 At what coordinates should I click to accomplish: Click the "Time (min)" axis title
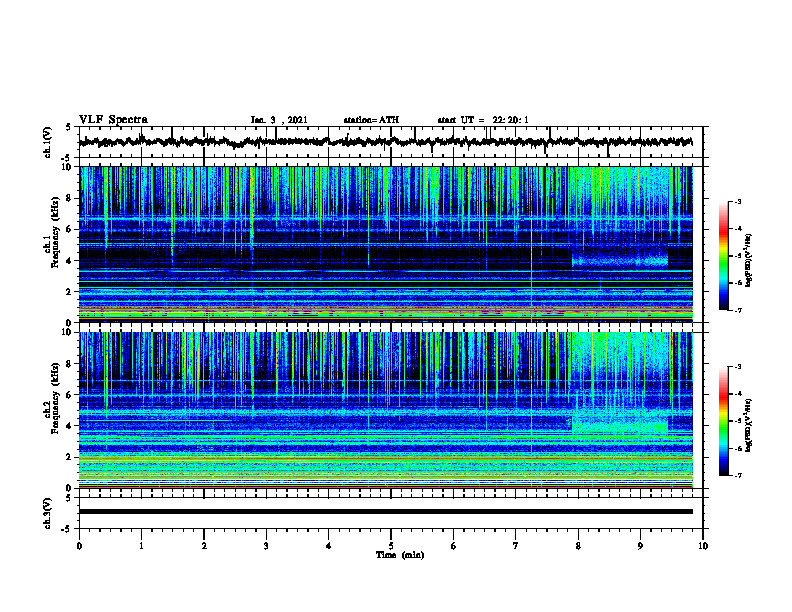(x=400, y=555)
